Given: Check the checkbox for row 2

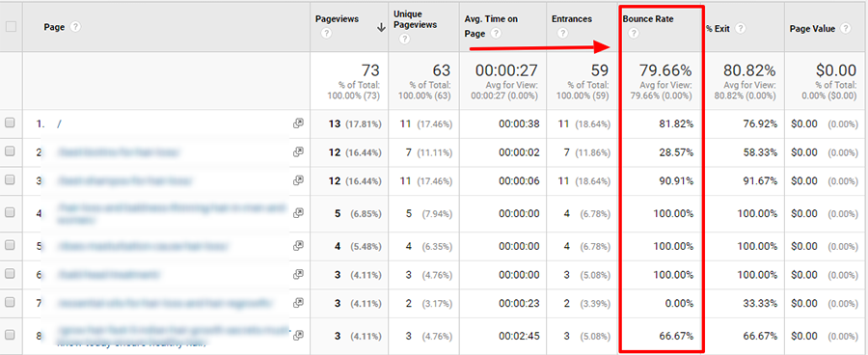Looking at the screenshot, I should click(10, 151).
